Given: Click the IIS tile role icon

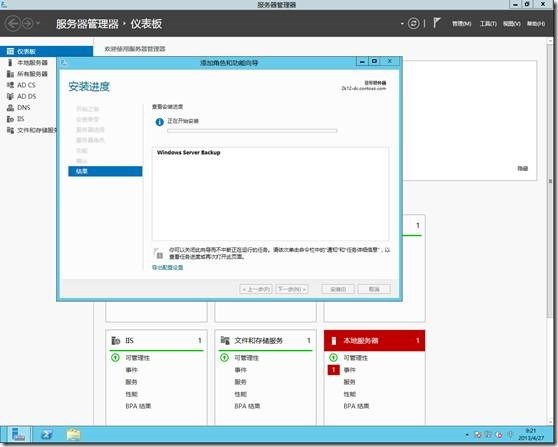Looking at the screenshot, I should pyautogui.click(x=116, y=341).
